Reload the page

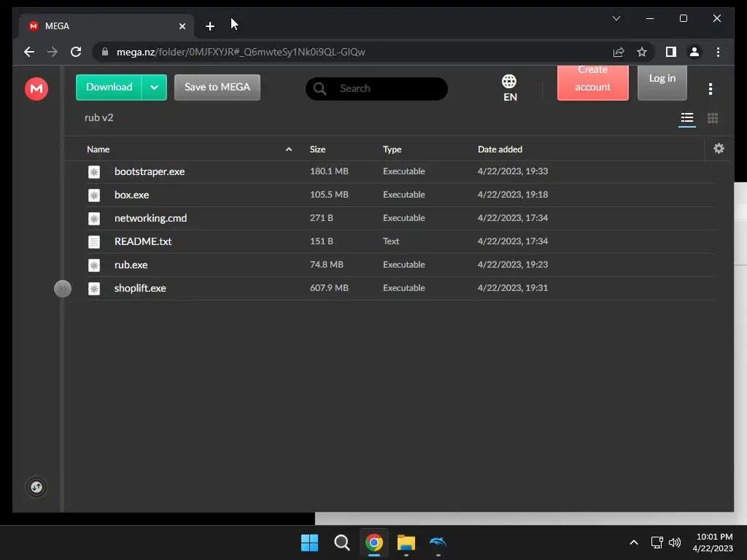(76, 52)
